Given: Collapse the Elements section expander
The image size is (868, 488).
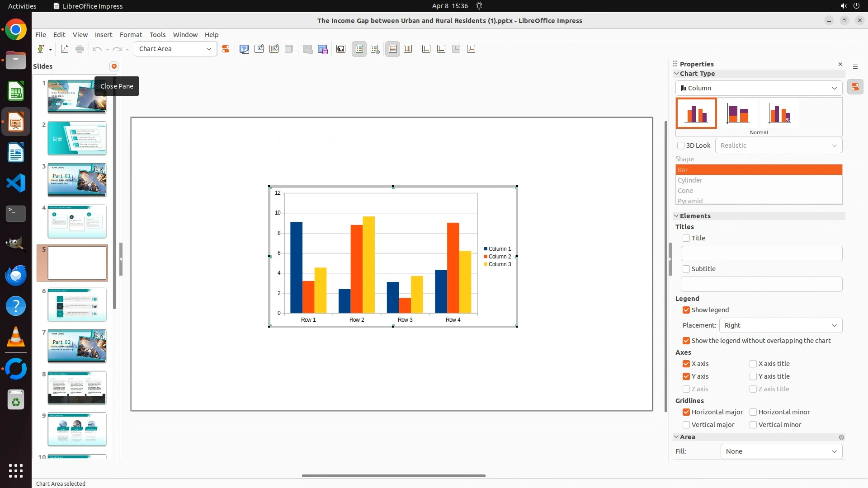Looking at the screenshot, I should pyautogui.click(x=677, y=216).
